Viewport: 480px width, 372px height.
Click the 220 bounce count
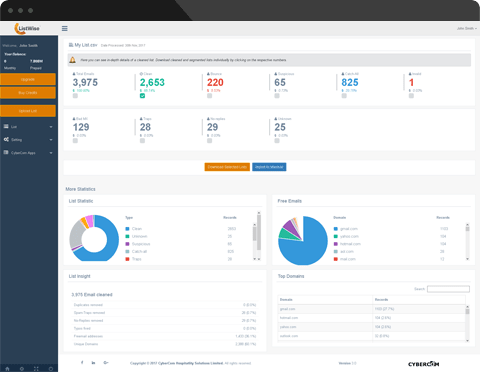(215, 82)
